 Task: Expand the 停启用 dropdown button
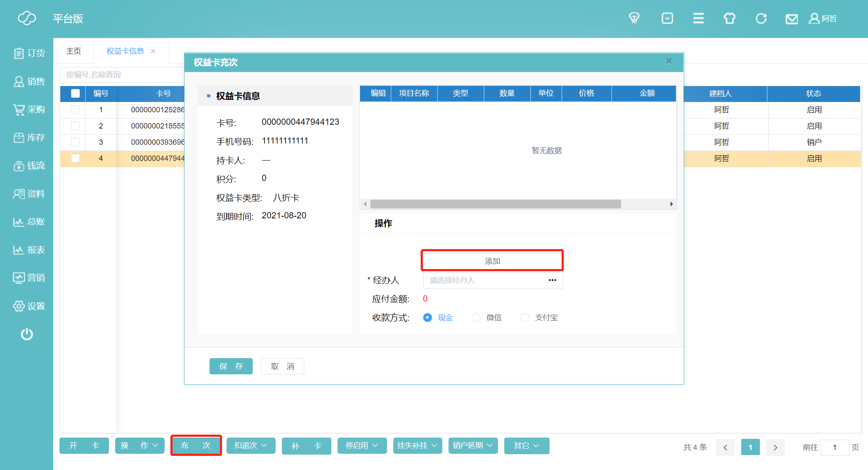(362, 445)
